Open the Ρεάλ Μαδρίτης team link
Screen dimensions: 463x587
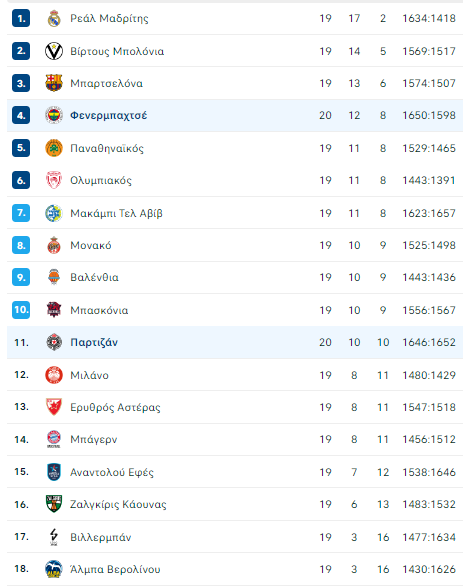(x=109, y=18)
